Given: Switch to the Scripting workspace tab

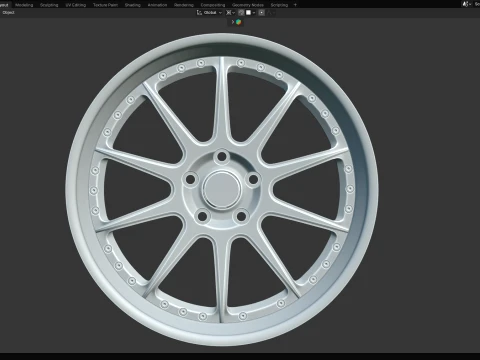Looking at the screenshot, I should coord(279,5).
